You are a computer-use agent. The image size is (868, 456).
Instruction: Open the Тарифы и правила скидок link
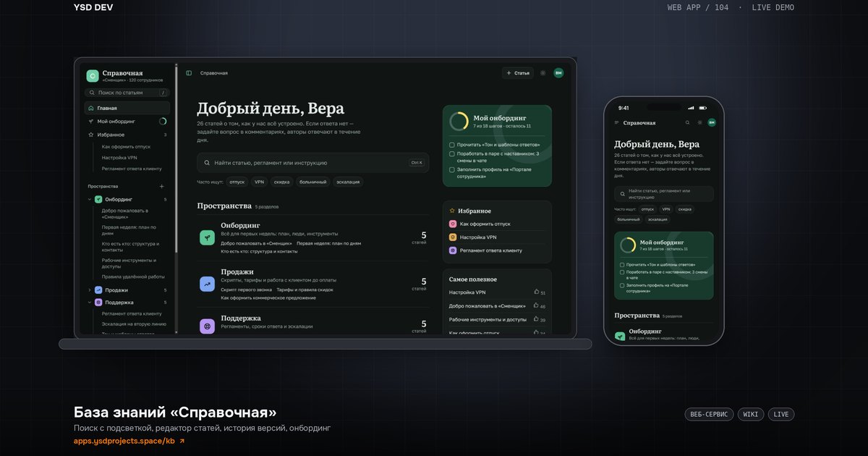pyautogui.click(x=305, y=289)
